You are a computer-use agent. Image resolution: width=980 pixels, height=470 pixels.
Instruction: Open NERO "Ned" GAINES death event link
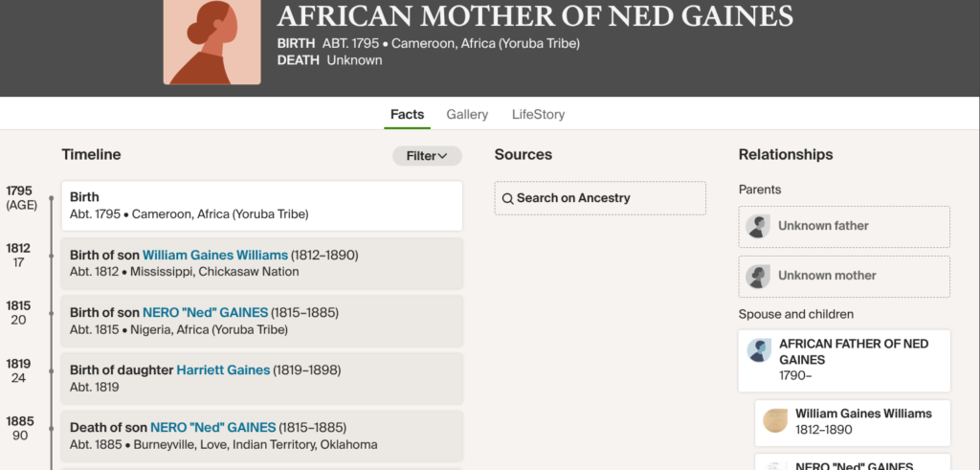point(212,428)
